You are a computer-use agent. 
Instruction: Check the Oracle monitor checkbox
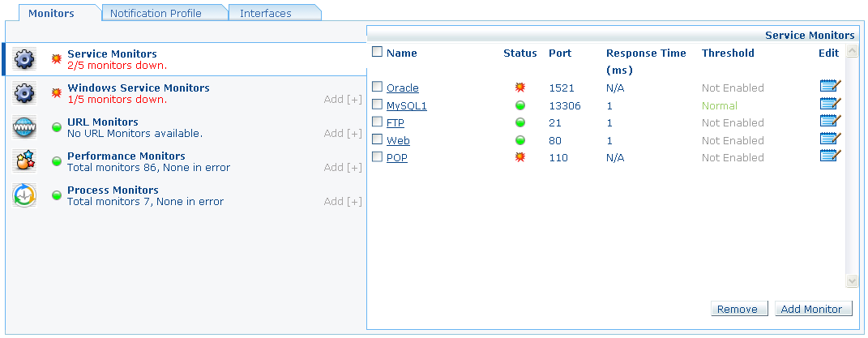pos(377,87)
